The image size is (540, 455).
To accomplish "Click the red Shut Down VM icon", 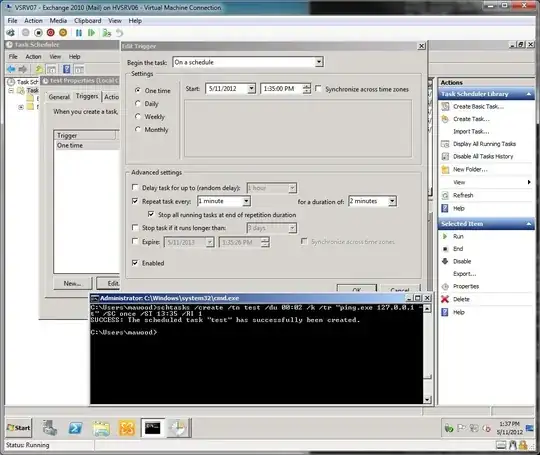I will (51, 33).
